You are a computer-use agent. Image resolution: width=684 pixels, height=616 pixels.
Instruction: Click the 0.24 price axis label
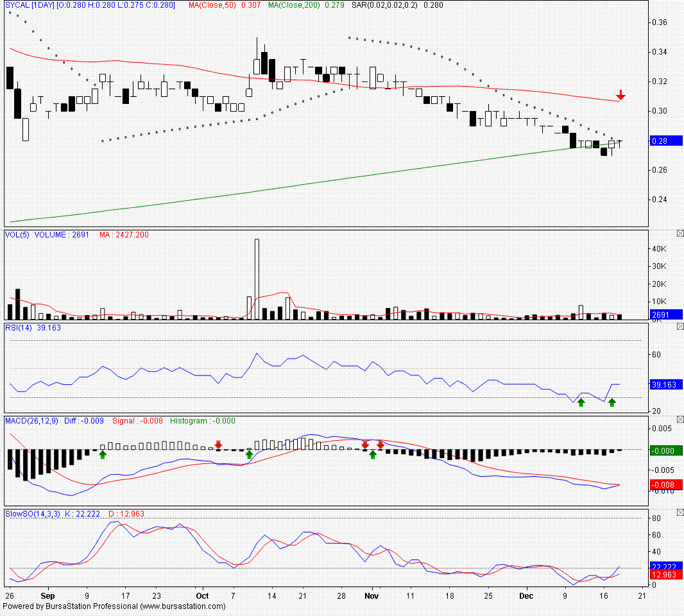point(660,200)
